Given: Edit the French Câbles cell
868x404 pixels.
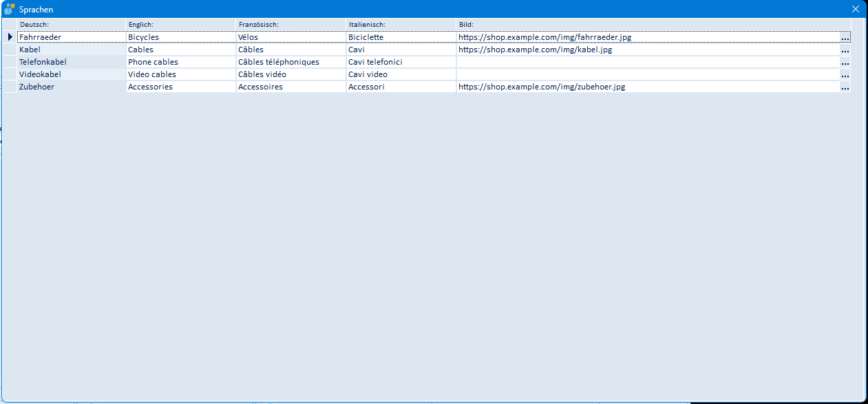Looking at the screenshot, I should click(x=291, y=50).
